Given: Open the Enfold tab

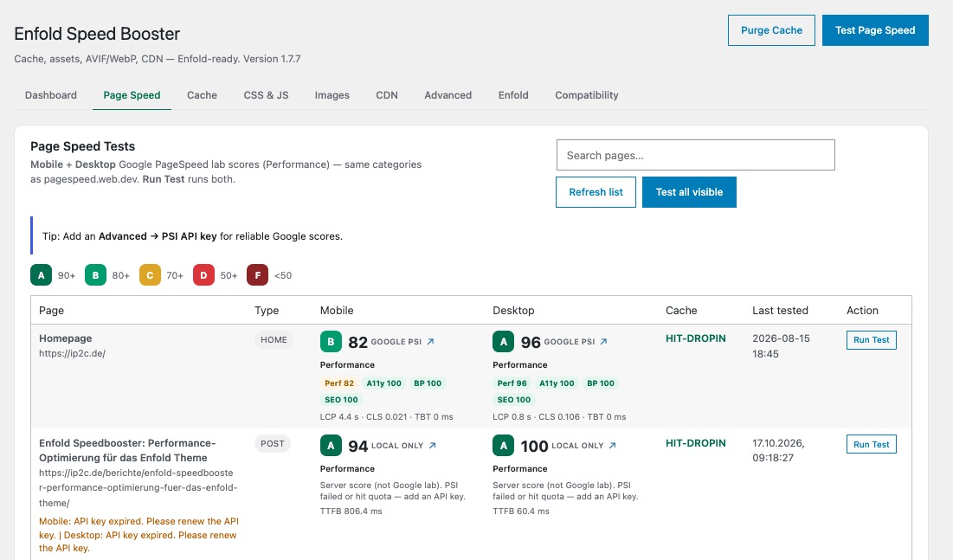Looking at the screenshot, I should (513, 95).
